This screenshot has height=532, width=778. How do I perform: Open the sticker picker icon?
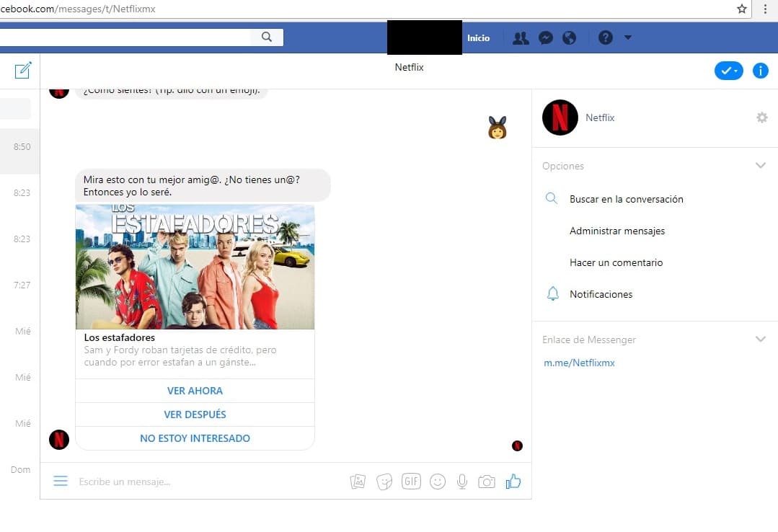coord(384,482)
